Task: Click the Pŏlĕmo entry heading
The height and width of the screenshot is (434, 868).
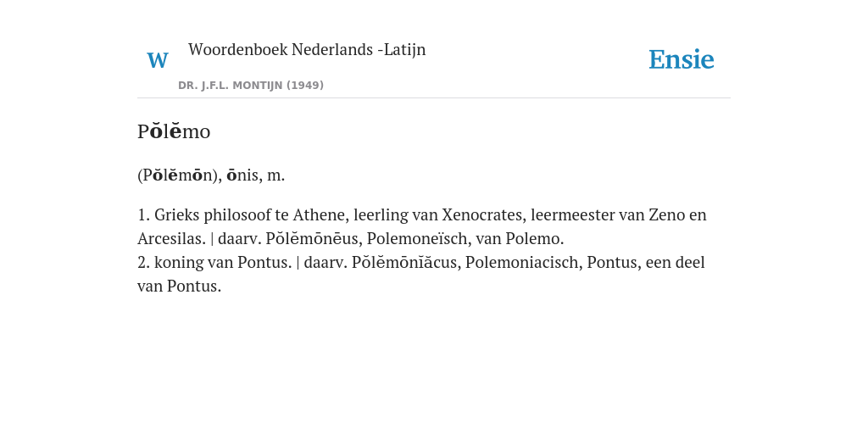Action: [174, 131]
